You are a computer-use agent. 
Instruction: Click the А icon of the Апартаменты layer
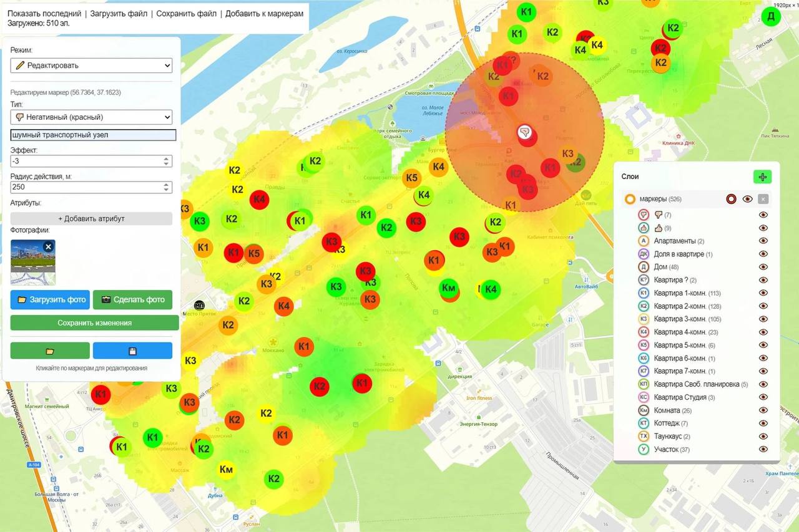[x=644, y=241]
